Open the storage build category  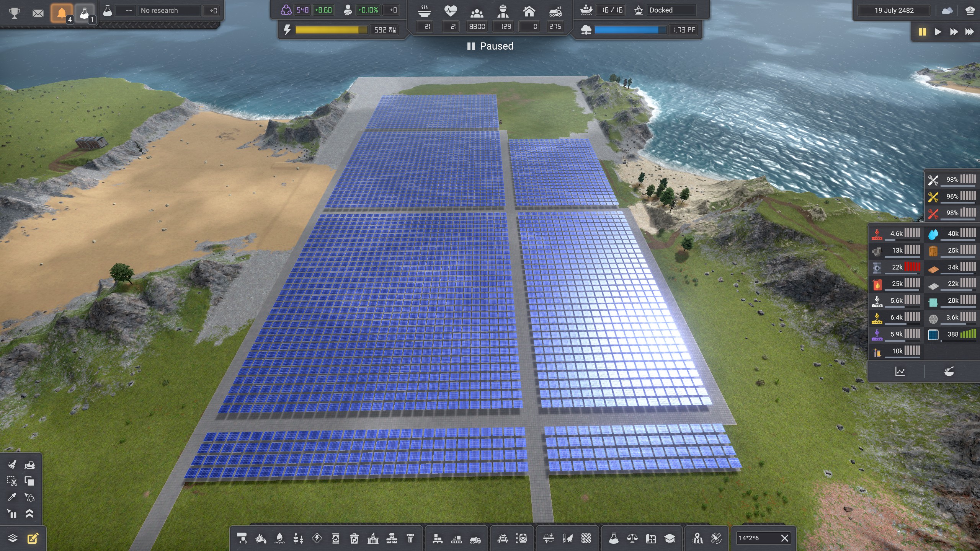(438, 538)
